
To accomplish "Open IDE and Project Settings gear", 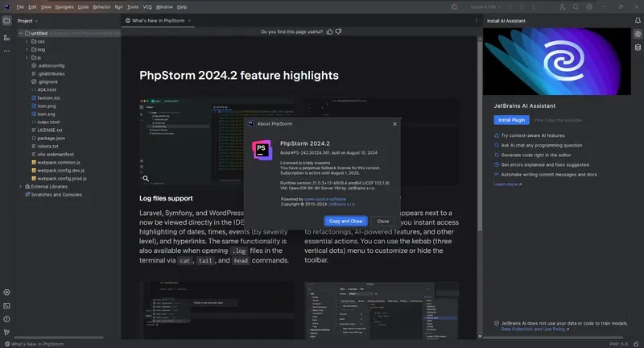I will (x=589, y=7).
